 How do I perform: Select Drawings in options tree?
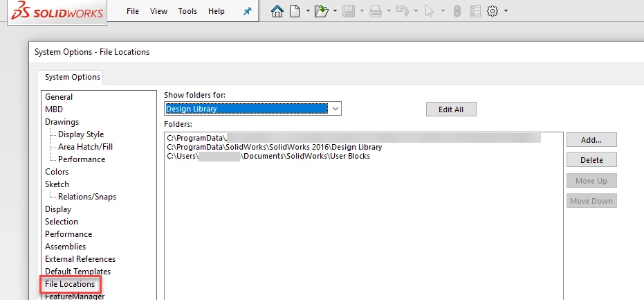click(62, 122)
